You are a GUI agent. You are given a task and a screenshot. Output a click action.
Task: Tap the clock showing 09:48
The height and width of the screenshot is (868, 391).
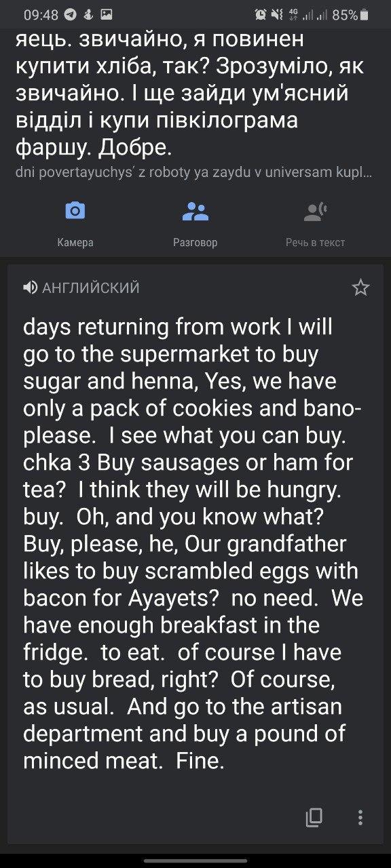[x=41, y=15]
